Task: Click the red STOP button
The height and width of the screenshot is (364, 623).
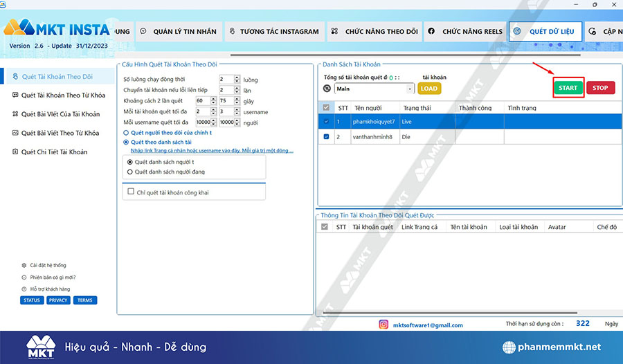Action: [600, 88]
